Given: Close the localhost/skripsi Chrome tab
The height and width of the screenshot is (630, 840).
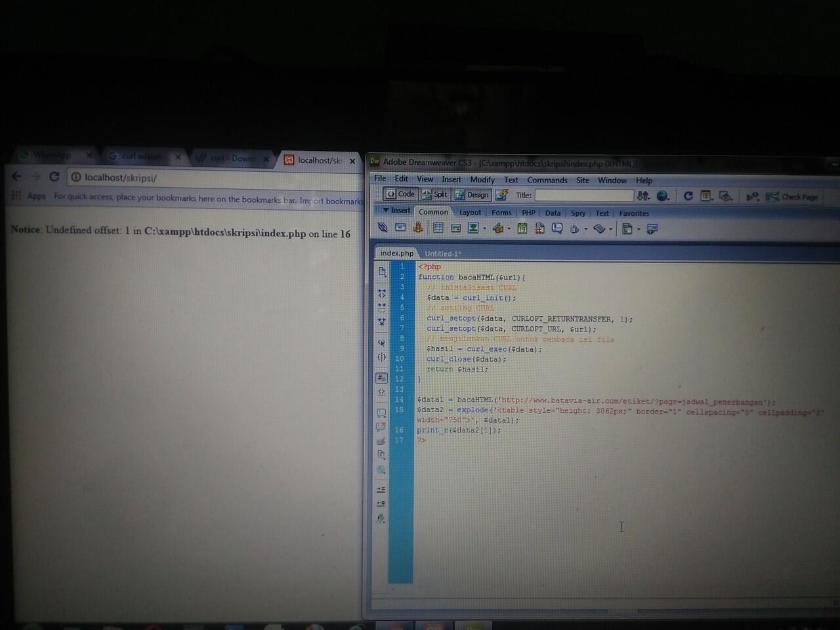Looking at the screenshot, I should point(352,161).
